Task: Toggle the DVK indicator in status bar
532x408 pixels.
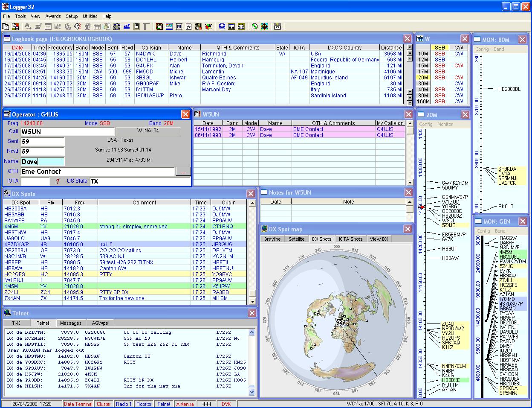Action: point(226,404)
